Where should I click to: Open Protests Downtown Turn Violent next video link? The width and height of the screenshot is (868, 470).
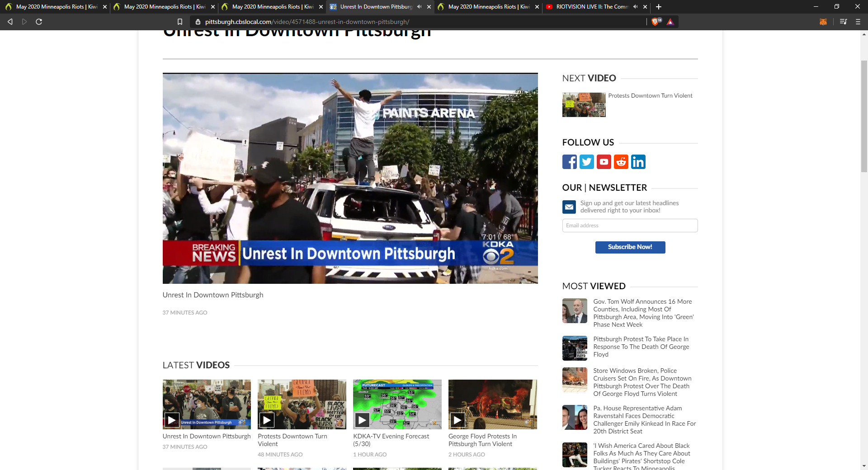coord(650,96)
